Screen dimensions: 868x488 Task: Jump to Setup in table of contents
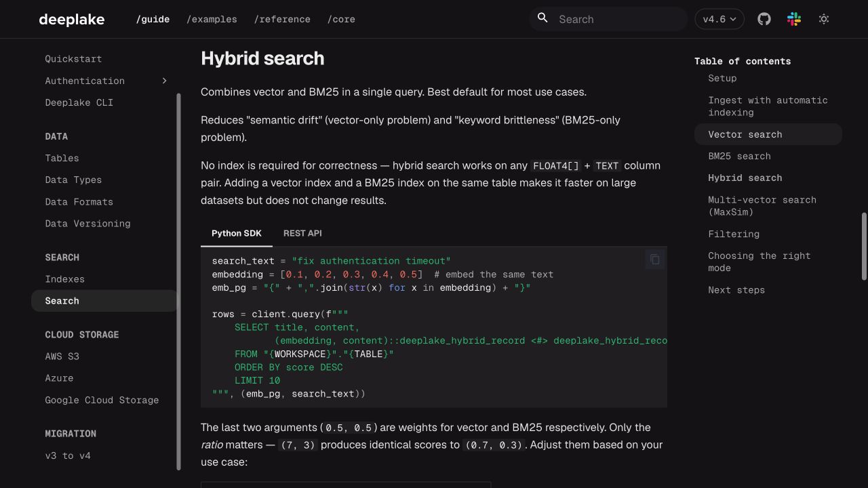pos(722,78)
